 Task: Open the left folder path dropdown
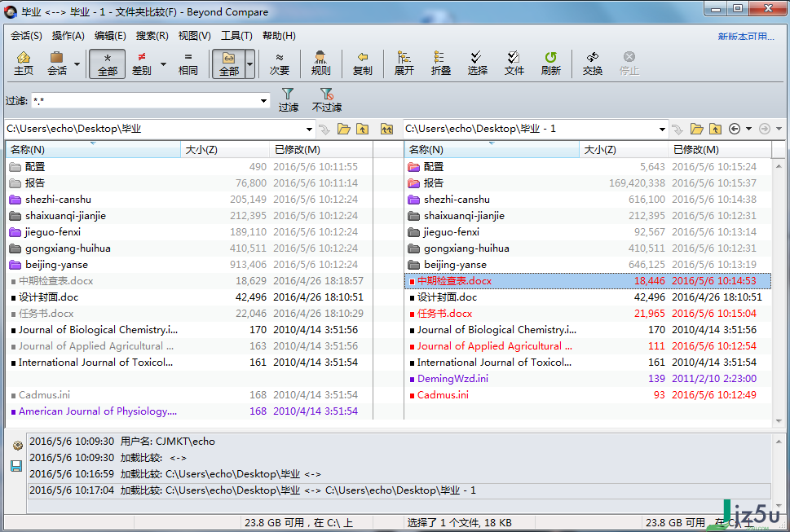(x=309, y=130)
